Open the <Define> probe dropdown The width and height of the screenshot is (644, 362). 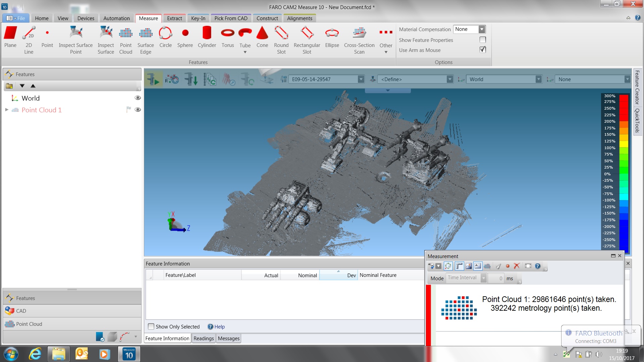coord(450,79)
